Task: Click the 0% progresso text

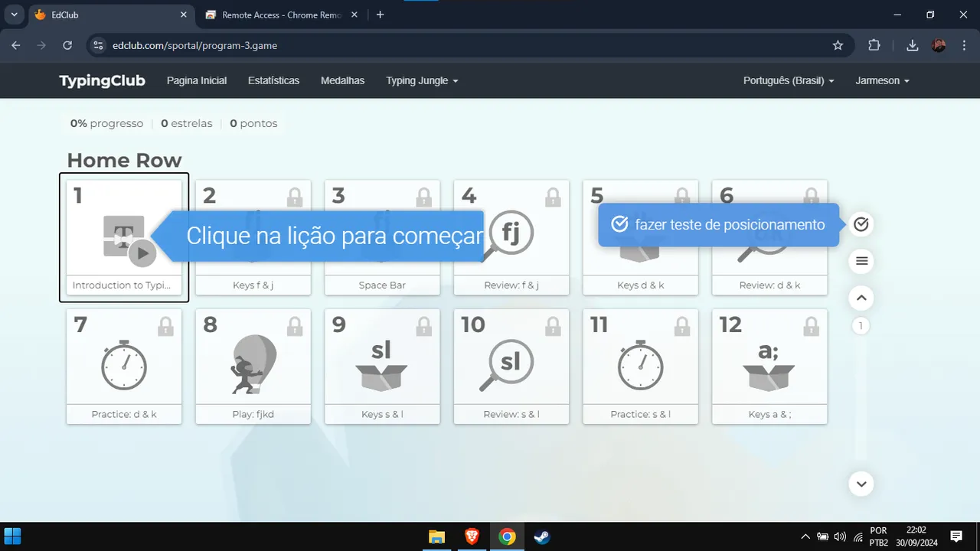Action: pos(106,123)
